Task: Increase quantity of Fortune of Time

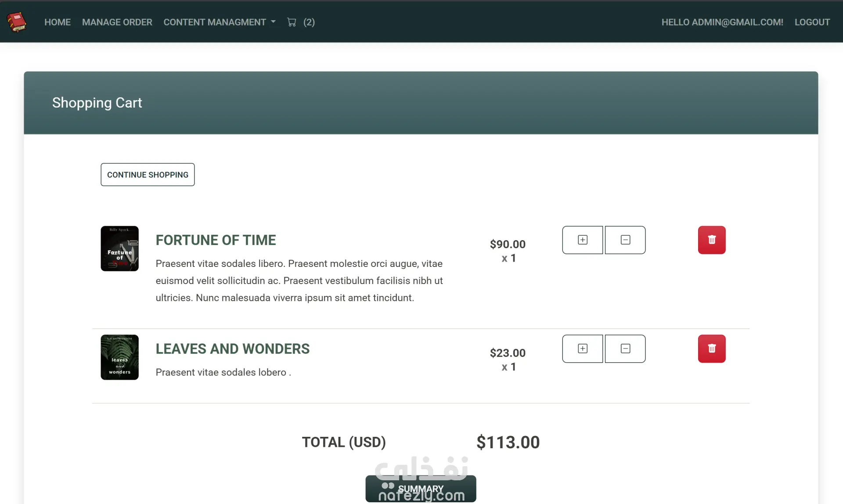Action: click(x=582, y=240)
